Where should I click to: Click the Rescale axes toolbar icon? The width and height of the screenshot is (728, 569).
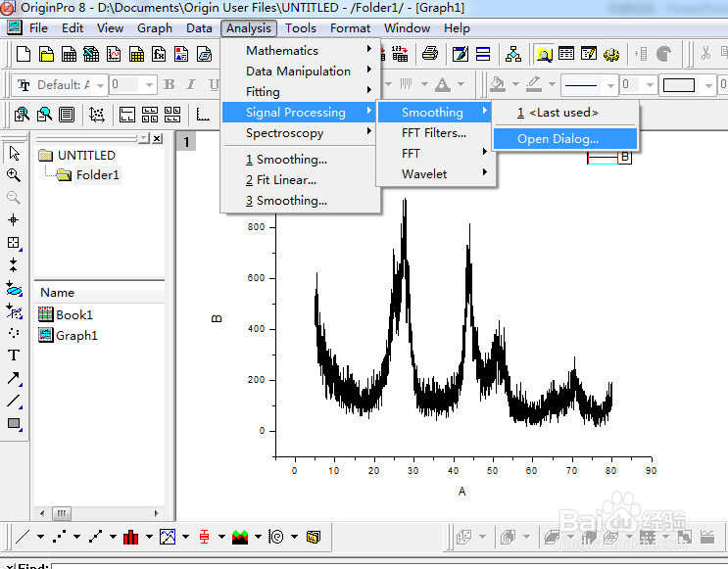pyautogui.click(x=97, y=115)
